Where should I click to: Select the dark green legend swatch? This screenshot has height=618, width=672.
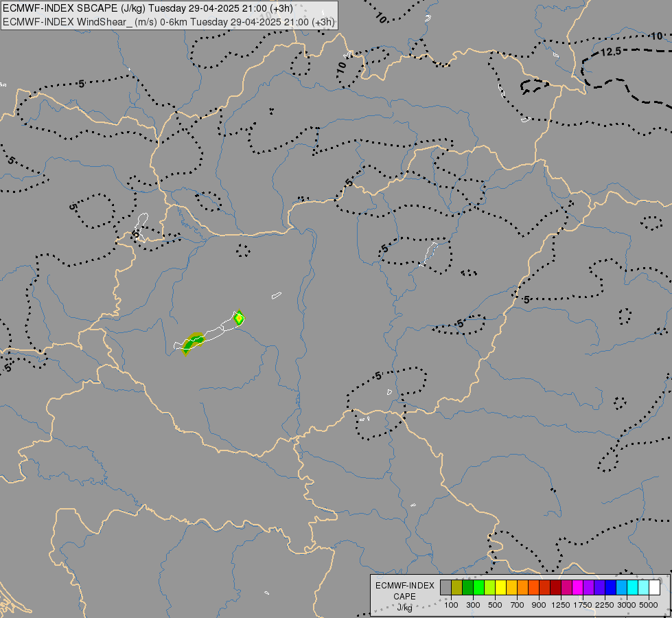(468, 588)
